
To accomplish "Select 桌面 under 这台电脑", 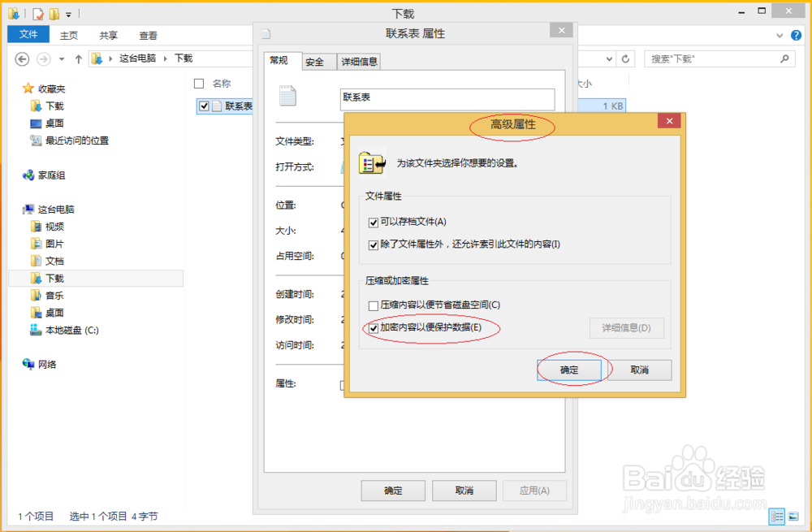I will (54, 313).
